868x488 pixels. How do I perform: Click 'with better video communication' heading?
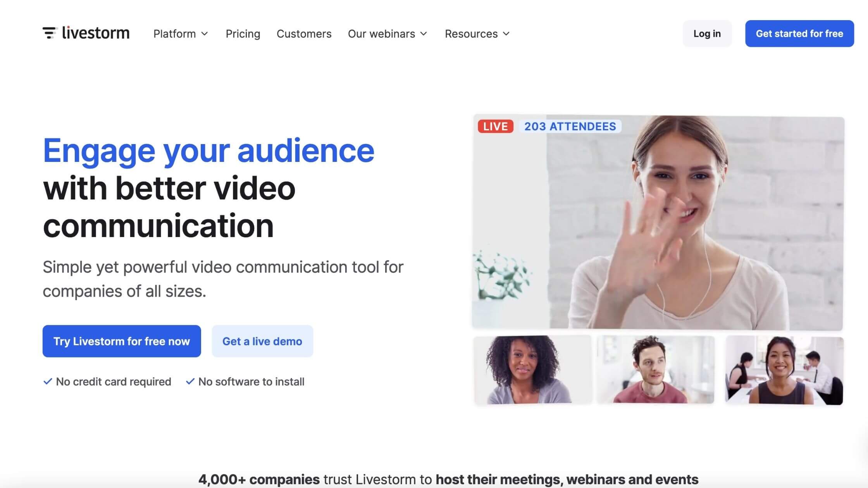(x=169, y=207)
